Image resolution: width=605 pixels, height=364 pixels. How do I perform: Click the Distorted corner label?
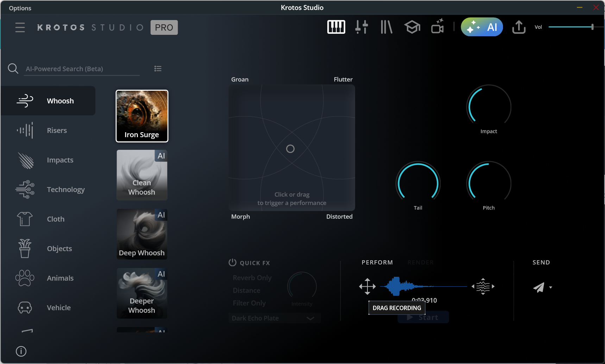(x=339, y=217)
